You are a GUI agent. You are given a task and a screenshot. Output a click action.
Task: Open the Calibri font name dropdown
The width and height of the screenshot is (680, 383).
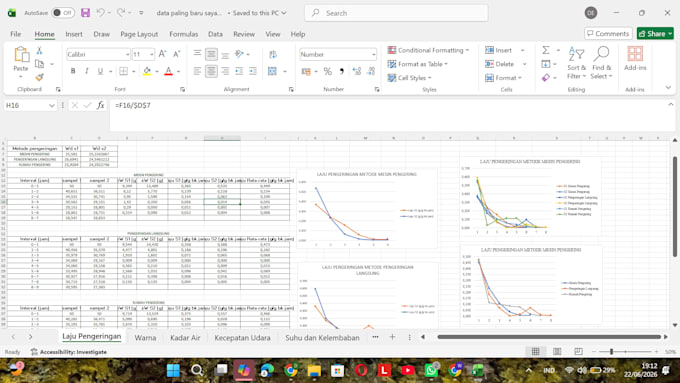click(x=127, y=54)
